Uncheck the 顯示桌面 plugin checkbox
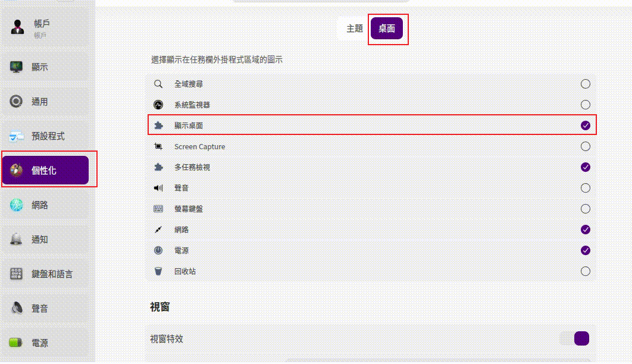The image size is (632, 364). (586, 125)
